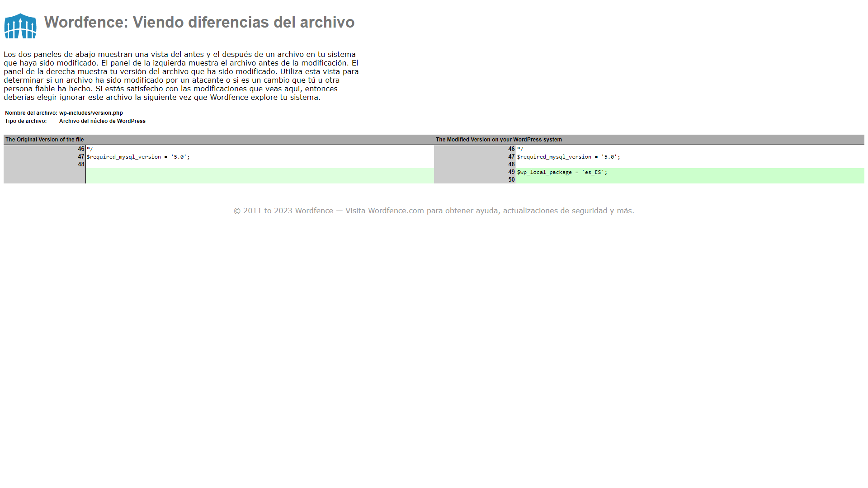The height and width of the screenshot is (488, 868).
Task: Click the 'Nombre del archivo:' label
Action: (x=31, y=113)
